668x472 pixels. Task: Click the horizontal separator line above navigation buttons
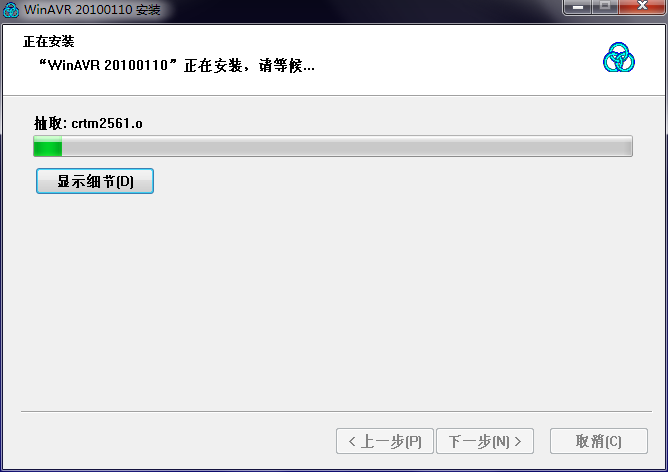pyautogui.click(x=336, y=412)
